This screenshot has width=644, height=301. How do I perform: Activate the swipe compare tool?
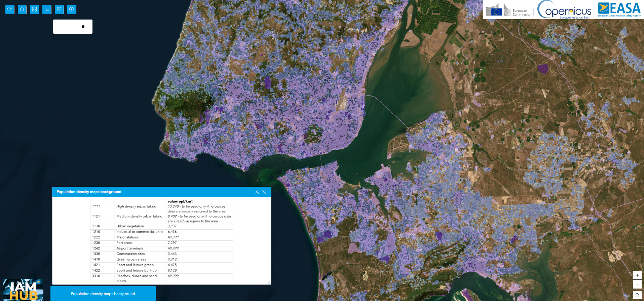[x=59, y=9]
